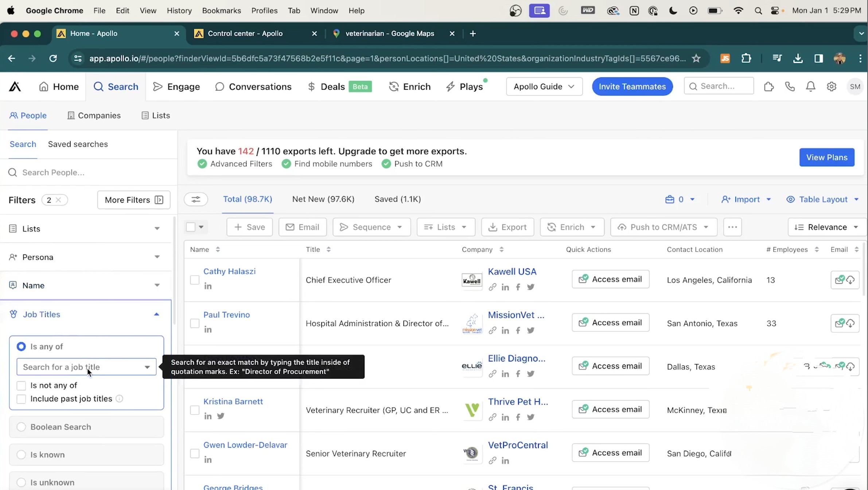Open the Sequence dropdown button
Screen dimensions: 868x490
pyautogui.click(x=371, y=227)
